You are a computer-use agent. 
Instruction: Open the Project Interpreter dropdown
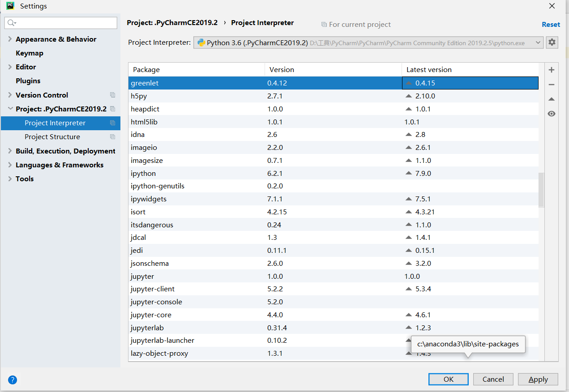538,43
